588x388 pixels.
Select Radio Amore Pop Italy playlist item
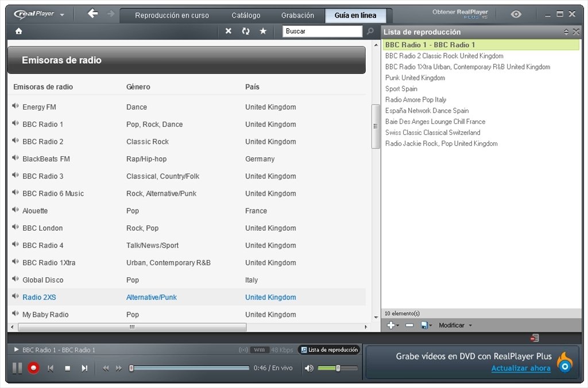(x=416, y=99)
